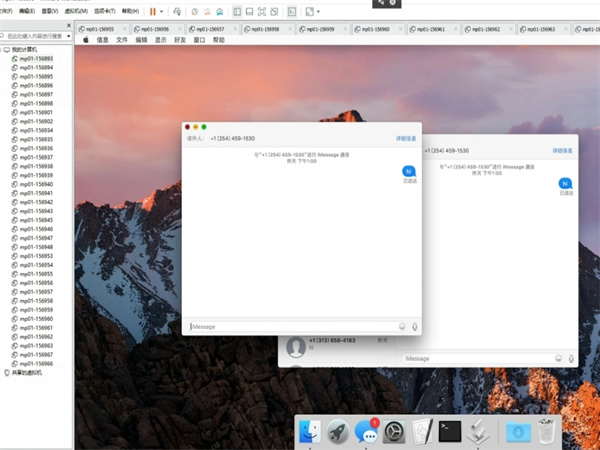Open Terminal from the dock
The height and width of the screenshot is (450, 600).
[451, 432]
